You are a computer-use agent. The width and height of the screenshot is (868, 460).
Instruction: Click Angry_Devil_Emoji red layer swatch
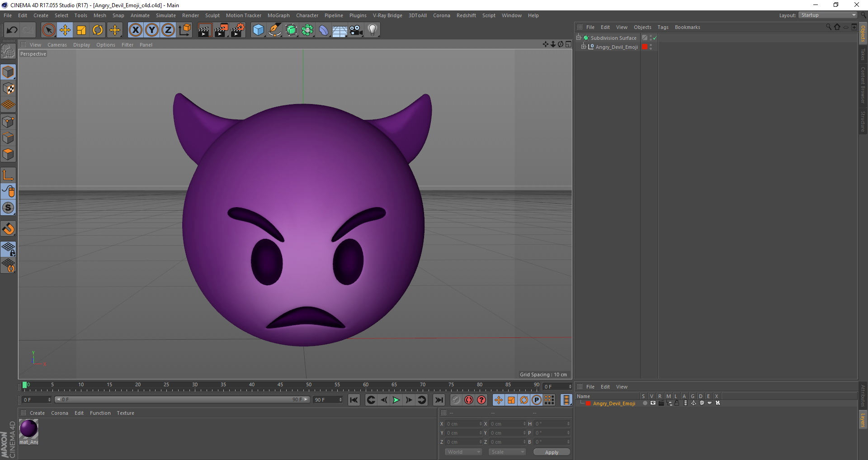coord(645,47)
